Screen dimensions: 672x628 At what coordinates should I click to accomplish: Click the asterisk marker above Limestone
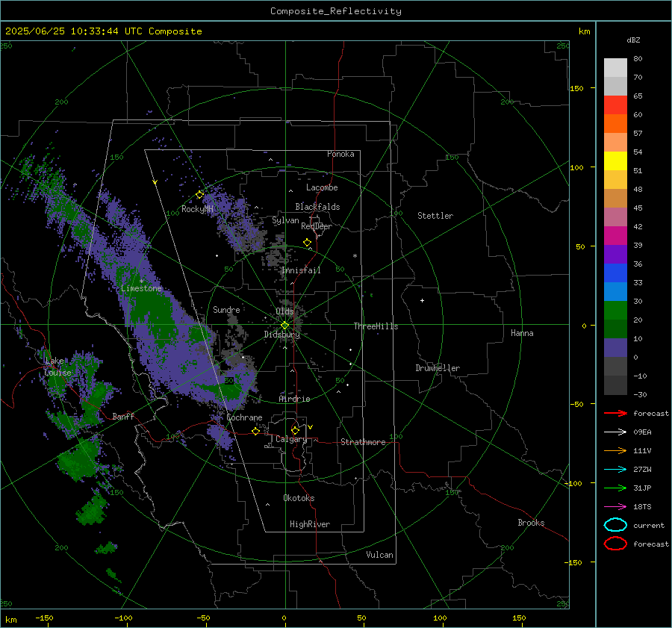click(x=141, y=282)
